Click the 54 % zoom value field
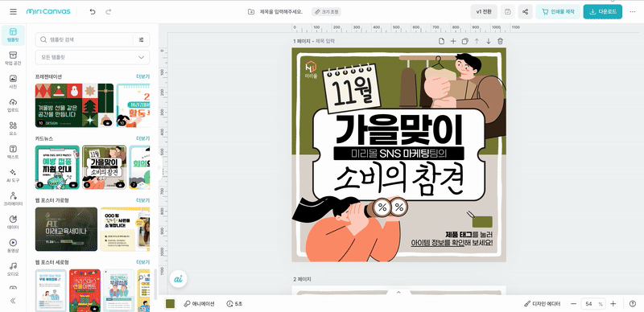 593,304
